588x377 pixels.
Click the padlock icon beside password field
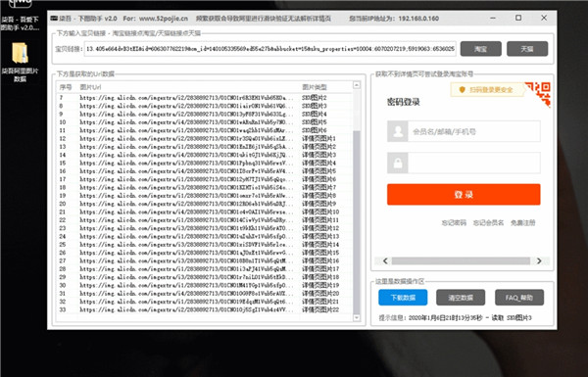coord(398,163)
